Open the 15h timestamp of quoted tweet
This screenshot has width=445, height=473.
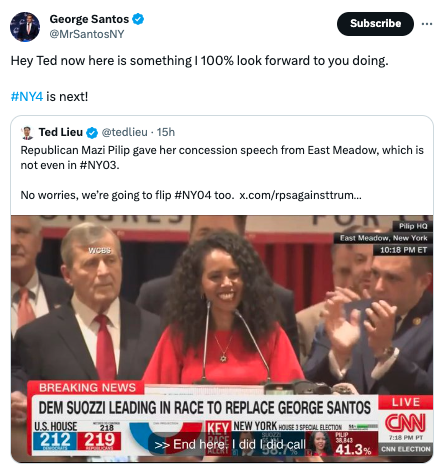166,132
